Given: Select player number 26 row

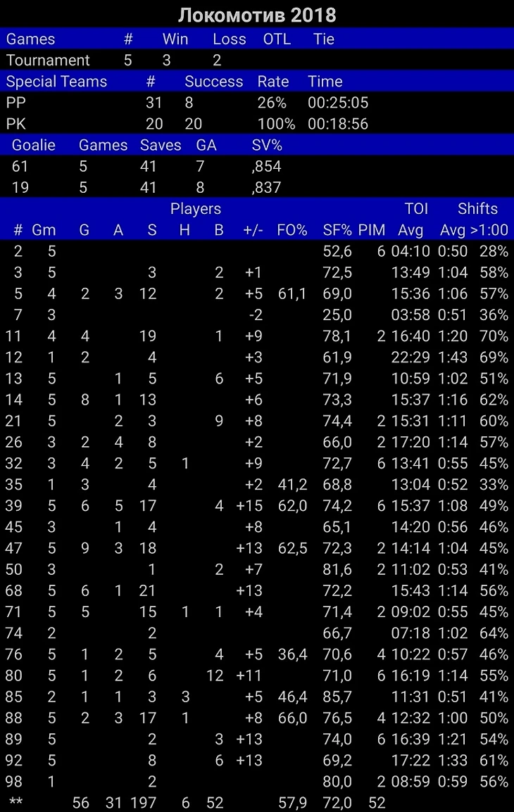Looking at the screenshot, I should pyautogui.click(x=257, y=443).
